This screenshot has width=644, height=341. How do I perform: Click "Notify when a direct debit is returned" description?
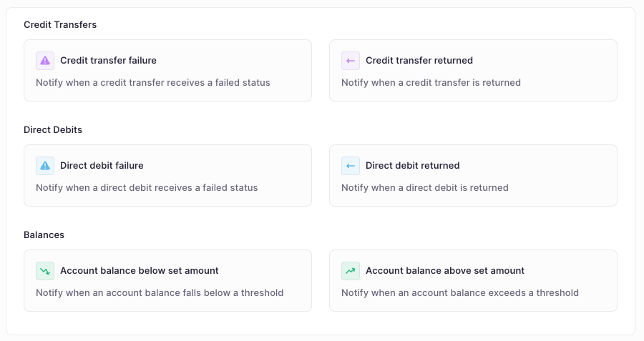tap(424, 187)
